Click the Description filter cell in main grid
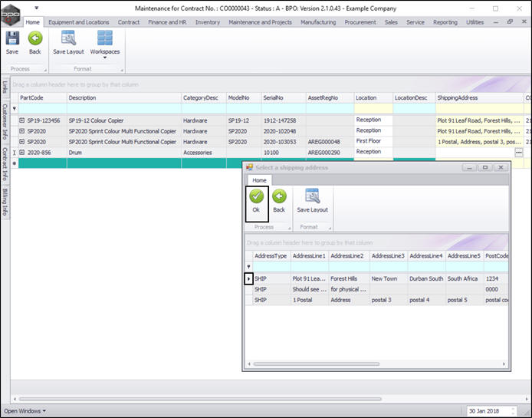532x418 pixels. (124, 109)
